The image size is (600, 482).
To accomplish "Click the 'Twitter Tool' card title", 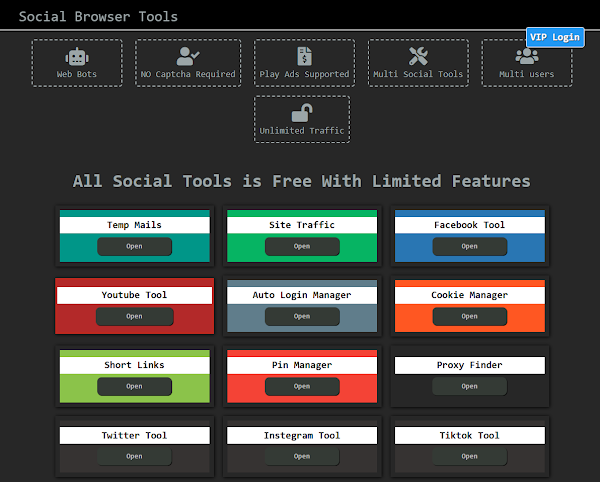I will pyautogui.click(x=134, y=435).
